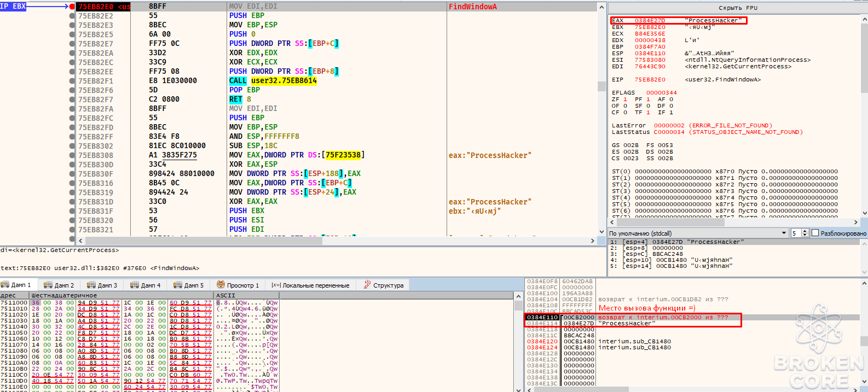Click the Скрыть FPU button
868x392 pixels.
pyautogui.click(x=738, y=8)
